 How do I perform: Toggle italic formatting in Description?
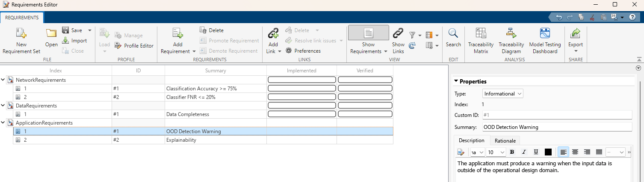point(524,152)
